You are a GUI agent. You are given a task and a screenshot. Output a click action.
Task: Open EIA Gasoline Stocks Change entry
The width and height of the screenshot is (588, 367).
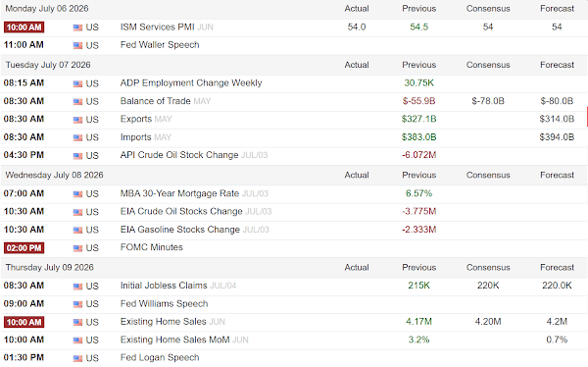click(180, 230)
